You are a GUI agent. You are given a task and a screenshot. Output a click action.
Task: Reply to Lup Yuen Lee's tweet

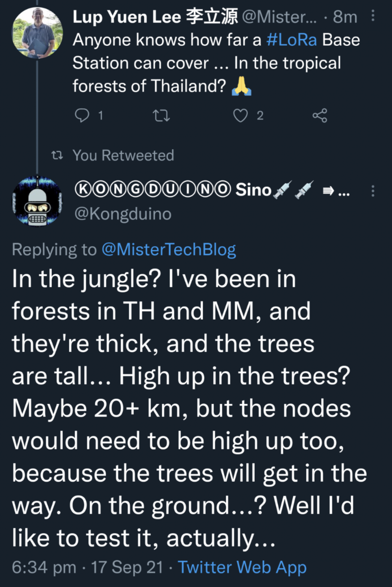82,115
